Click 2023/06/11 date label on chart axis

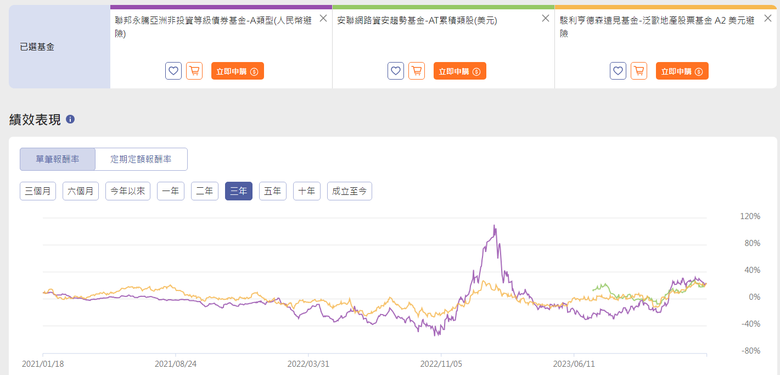[x=574, y=364]
